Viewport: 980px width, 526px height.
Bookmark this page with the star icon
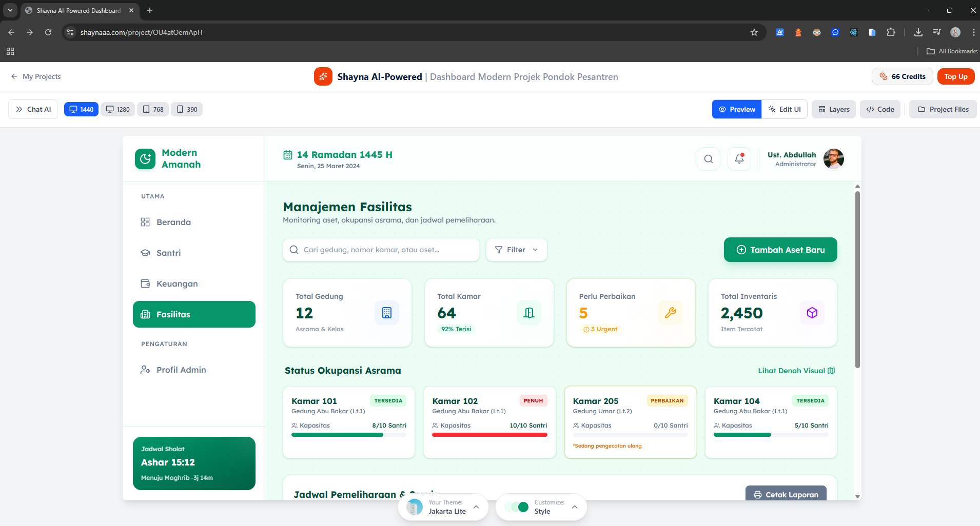coord(754,32)
